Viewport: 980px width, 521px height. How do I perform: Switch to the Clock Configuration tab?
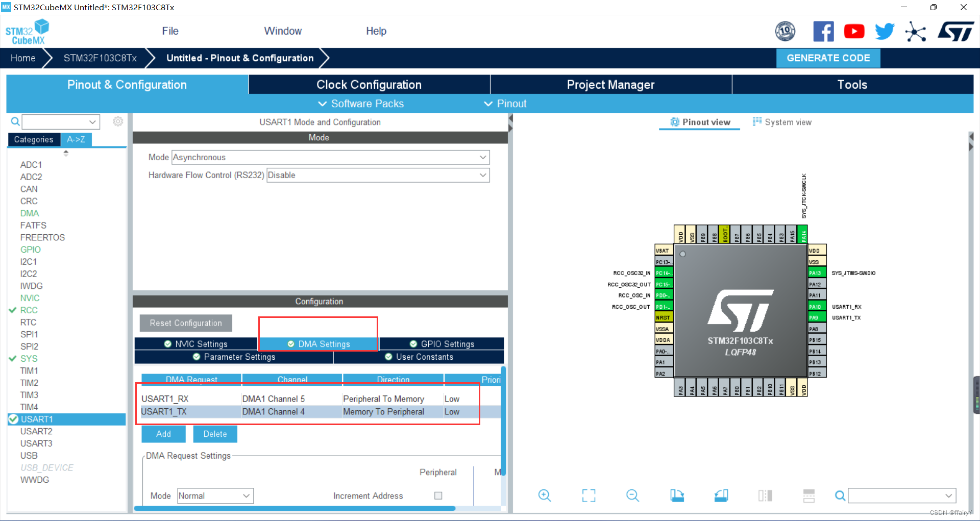(369, 85)
